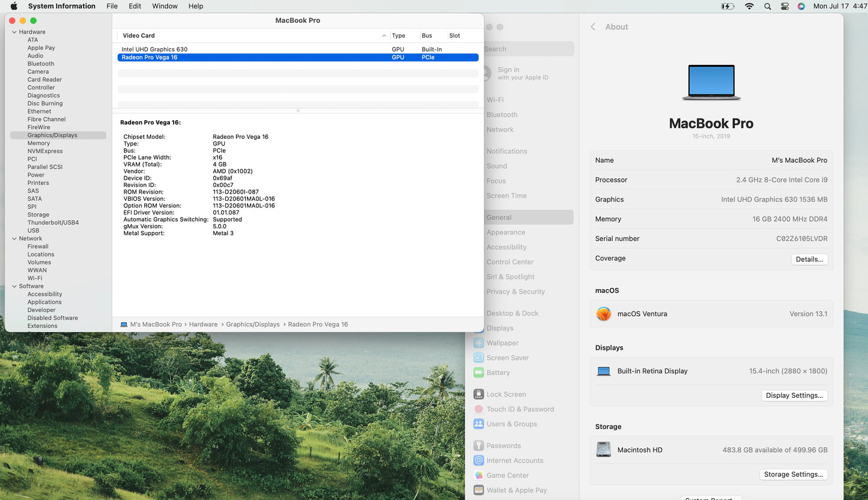Collapse the Software tree section
This screenshot has width=868, height=500.
(14, 286)
